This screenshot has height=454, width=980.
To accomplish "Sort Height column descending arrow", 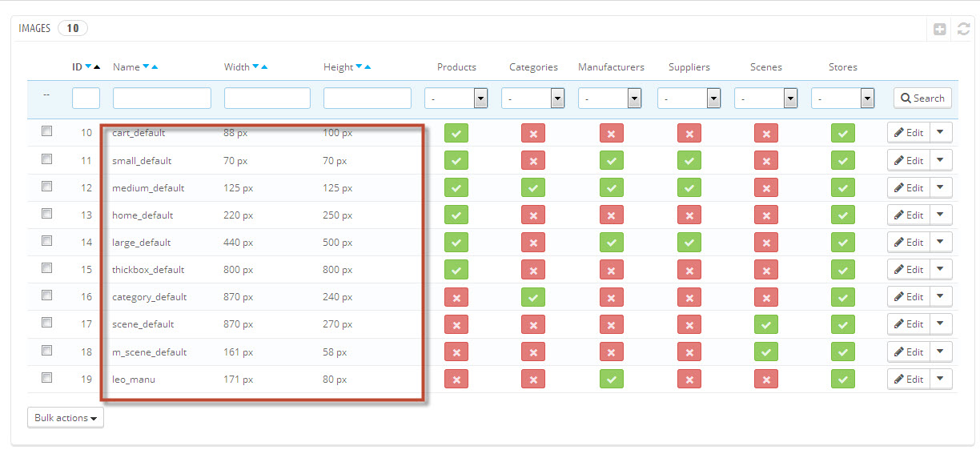I will point(359,67).
